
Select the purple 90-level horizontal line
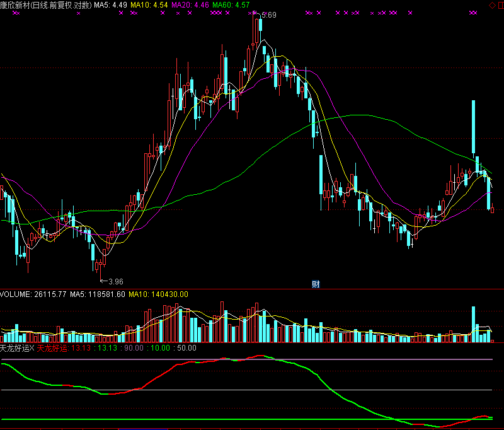(x=247, y=359)
